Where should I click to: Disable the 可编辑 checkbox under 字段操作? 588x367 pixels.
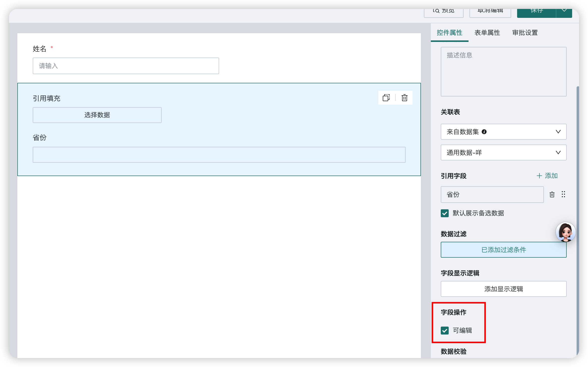(445, 331)
